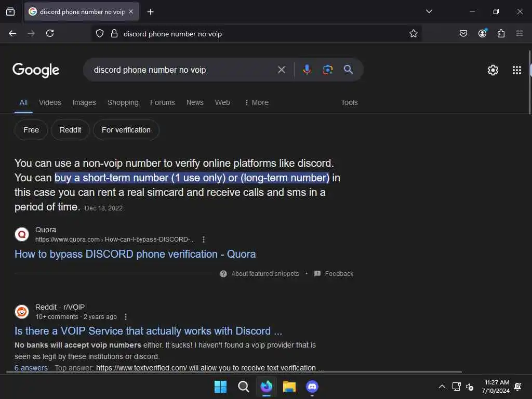The height and width of the screenshot is (399, 532).
Task: Search by image with Google Lens
Action: click(327, 70)
